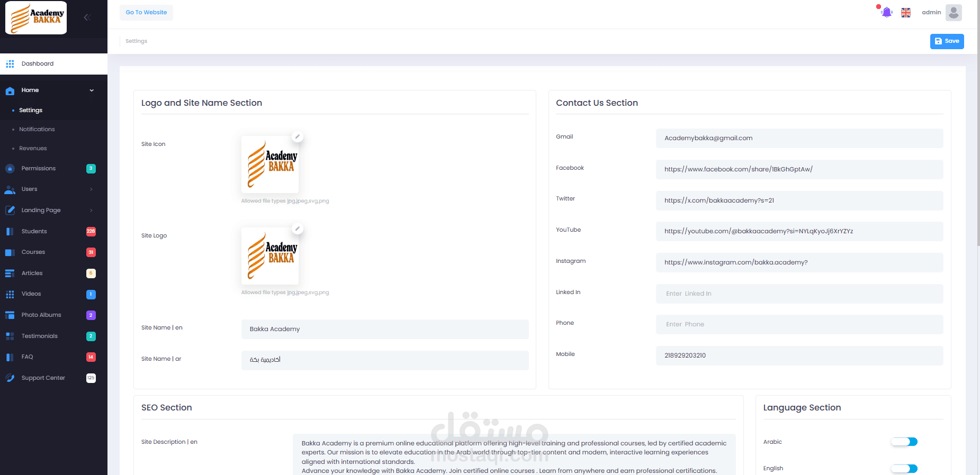Click the Academy Bakka logo in sidebar

click(x=36, y=17)
